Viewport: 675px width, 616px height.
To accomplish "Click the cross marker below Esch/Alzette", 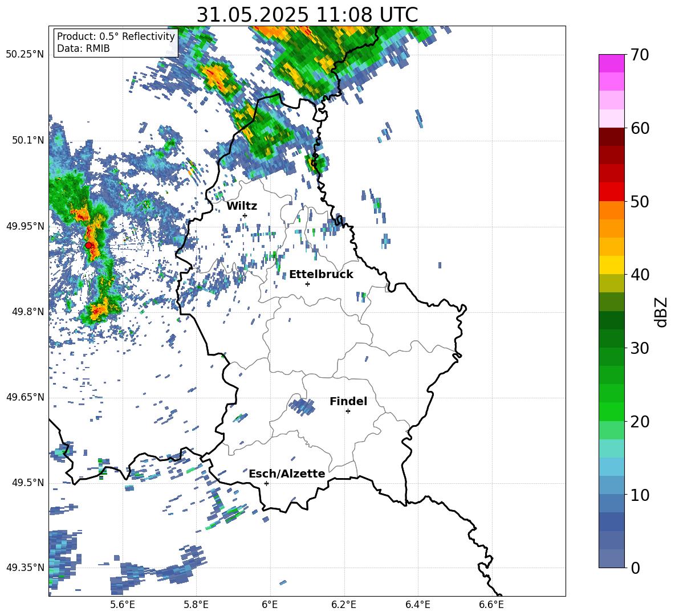I will (266, 483).
